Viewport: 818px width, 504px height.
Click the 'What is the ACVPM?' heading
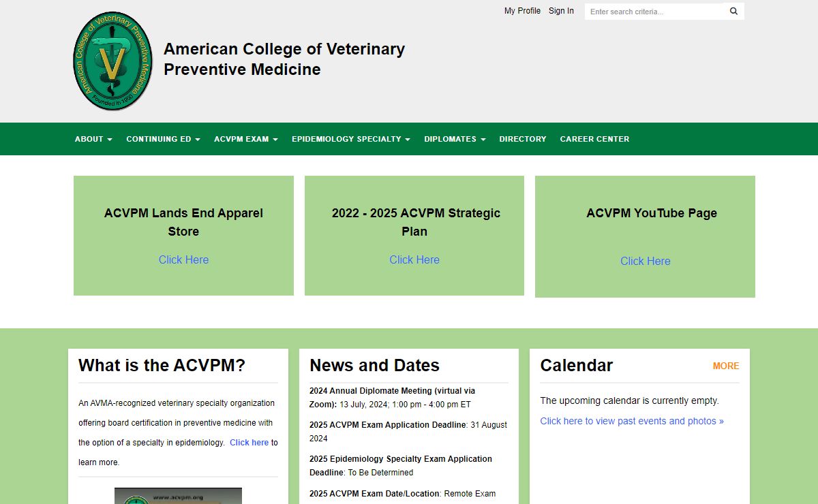pyautogui.click(x=162, y=366)
